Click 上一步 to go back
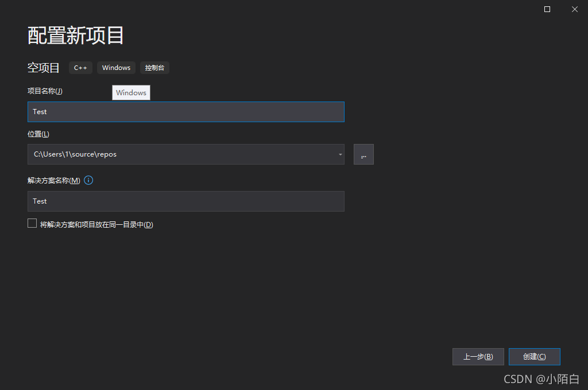 [x=478, y=356]
